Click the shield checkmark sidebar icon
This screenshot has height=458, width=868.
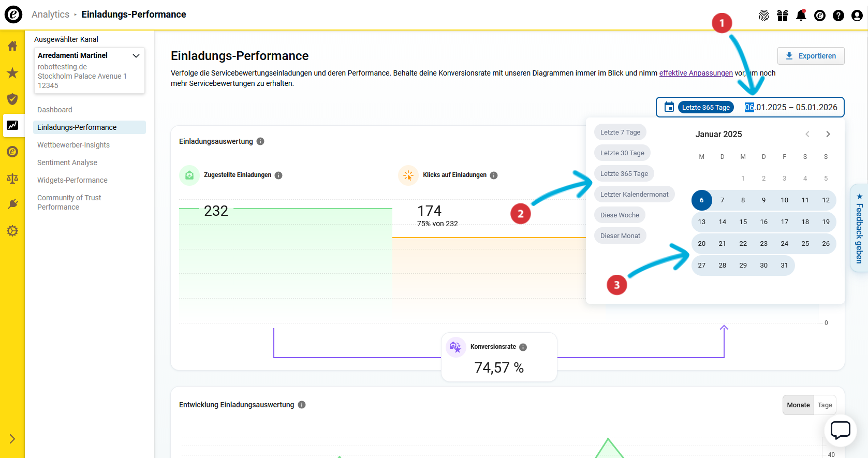[x=12, y=99]
